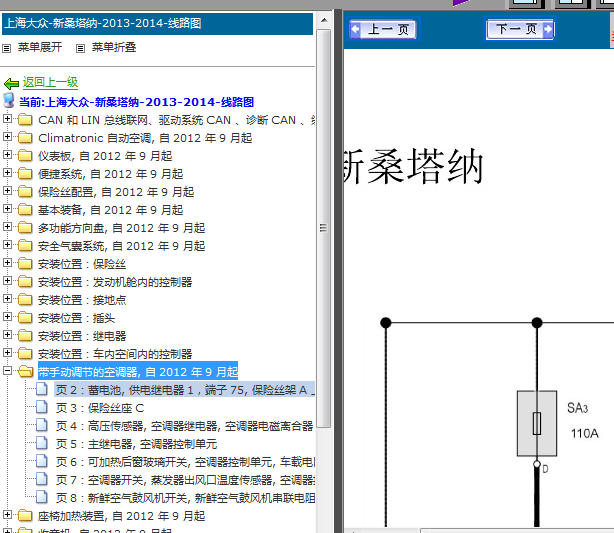Screen dimensions: 614x533
Task: Expand the 座椅加热装置 folder node
Action: pyautogui.click(x=7, y=515)
